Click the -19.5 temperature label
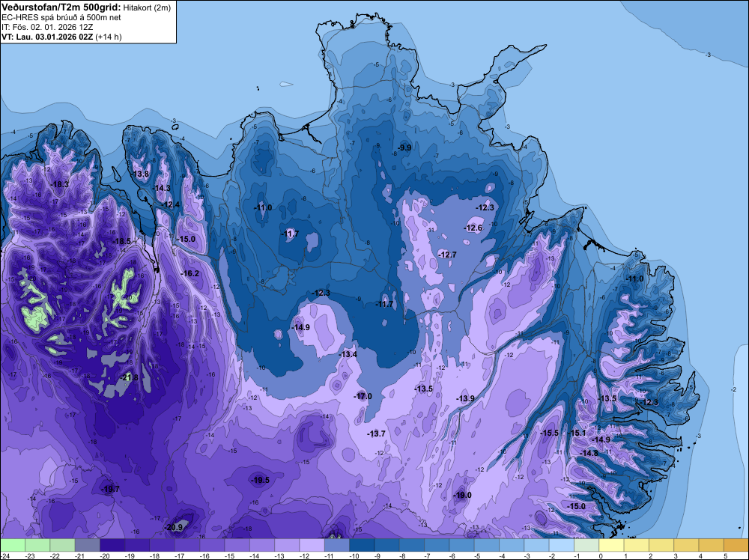Screen dimensions: 749x560 coord(260,481)
